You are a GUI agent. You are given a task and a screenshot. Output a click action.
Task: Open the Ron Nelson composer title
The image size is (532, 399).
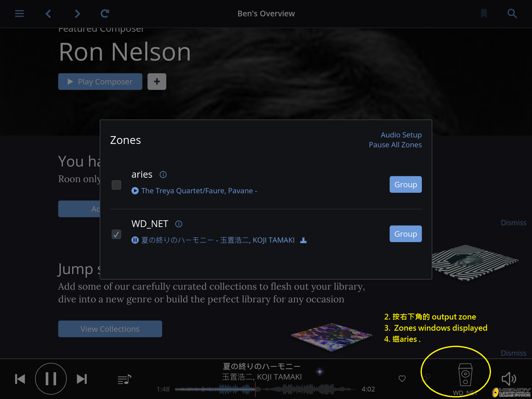point(125,52)
